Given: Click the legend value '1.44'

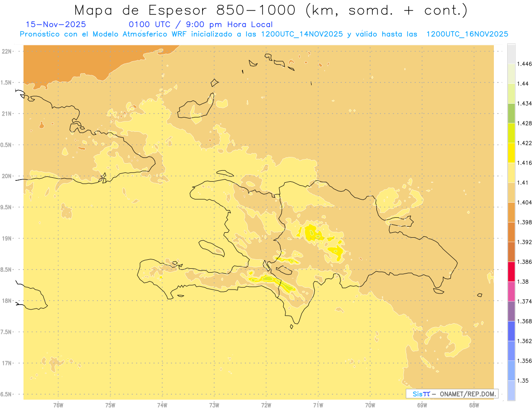Looking at the screenshot, I should pyautogui.click(x=524, y=83).
